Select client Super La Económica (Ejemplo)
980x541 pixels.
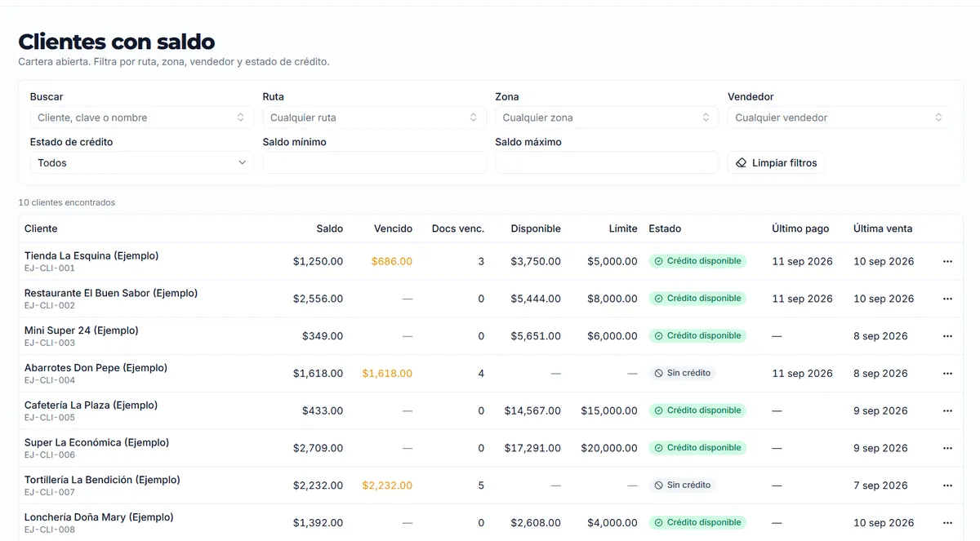[x=96, y=443]
